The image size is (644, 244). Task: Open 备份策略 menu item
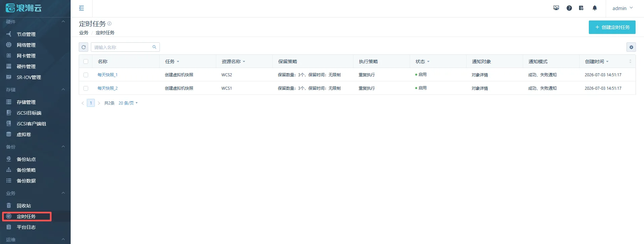tap(26, 170)
